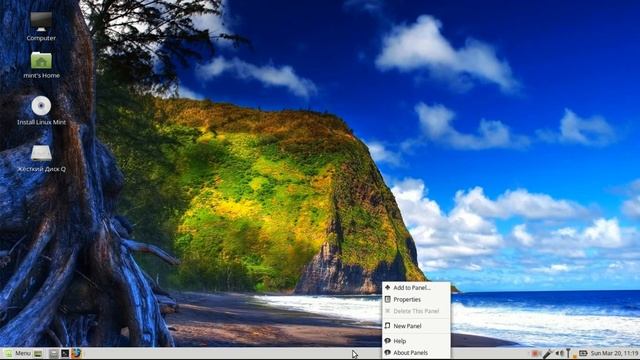
Task: Choose Properties in the panel menu
Action: pyautogui.click(x=416, y=300)
